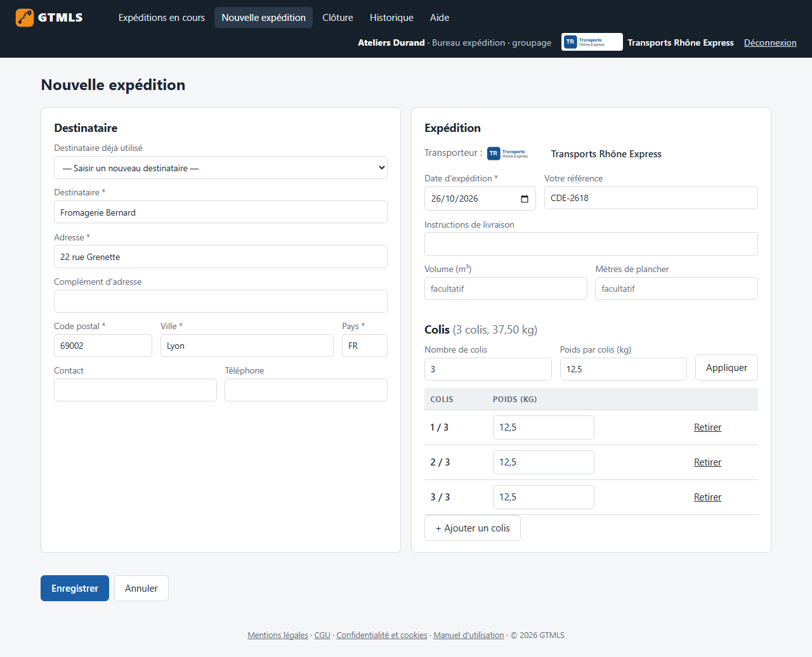Image resolution: width=812 pixels, height=657 pixels.
Task: Open 'Confidentialité et cookies' footer link
Action: [382, 635]
